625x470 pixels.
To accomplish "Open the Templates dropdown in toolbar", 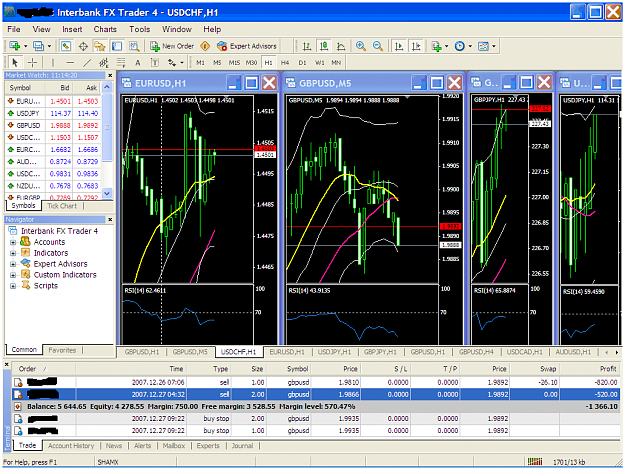I will (493, 46).
